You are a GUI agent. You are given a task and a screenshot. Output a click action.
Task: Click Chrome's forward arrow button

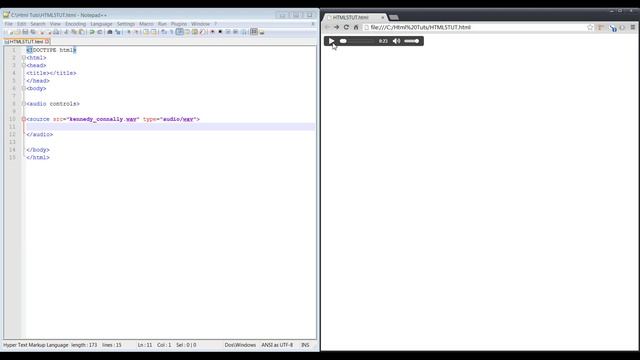[336, 27]
